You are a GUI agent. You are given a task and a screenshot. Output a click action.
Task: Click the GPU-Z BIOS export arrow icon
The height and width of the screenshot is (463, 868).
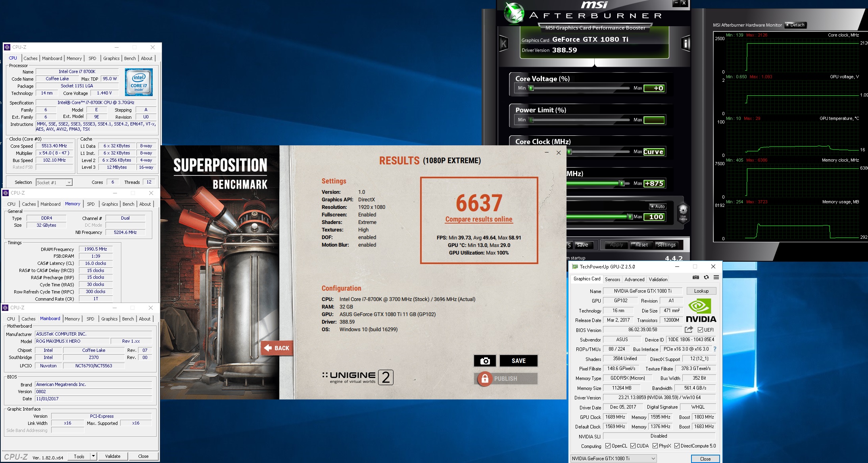coord(689,330)
